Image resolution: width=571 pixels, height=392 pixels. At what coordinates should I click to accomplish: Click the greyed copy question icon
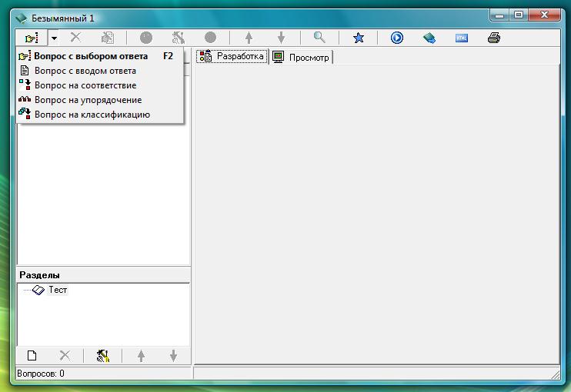click(108, 38)
